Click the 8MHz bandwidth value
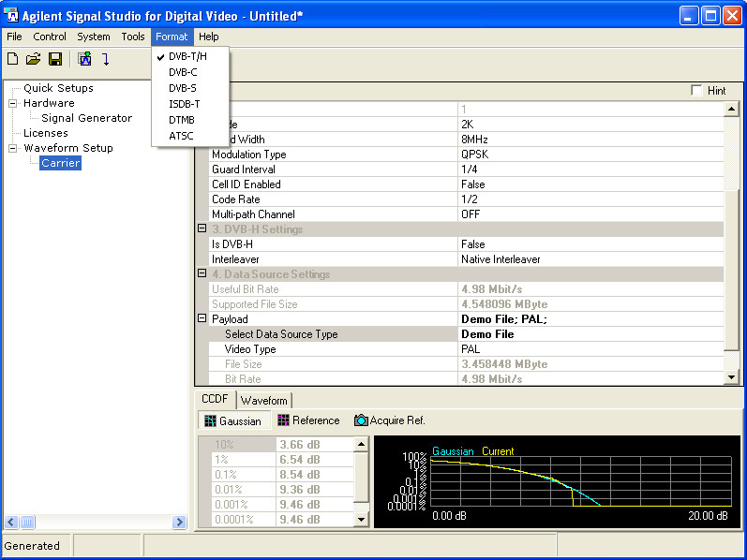 pyautogui.click(x=590, y=140)
